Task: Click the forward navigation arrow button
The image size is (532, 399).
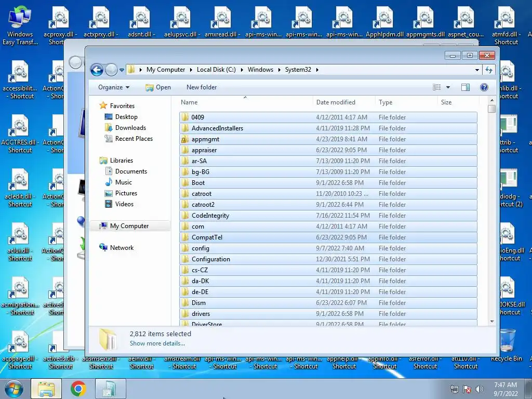Action: pyautogui.click(x=111, y=70)
